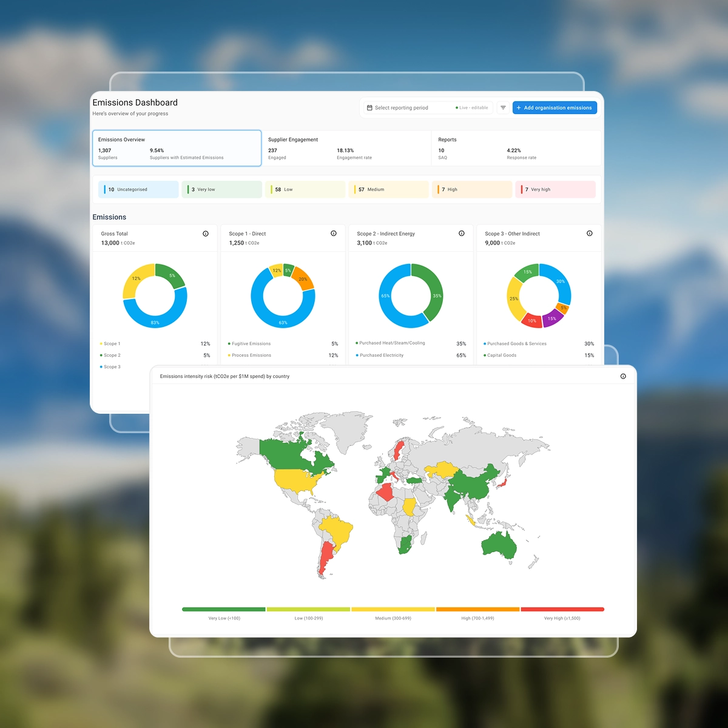
Task: Show info for Scope 2 - Indirect Energy
Action: (x=462, y=234)
